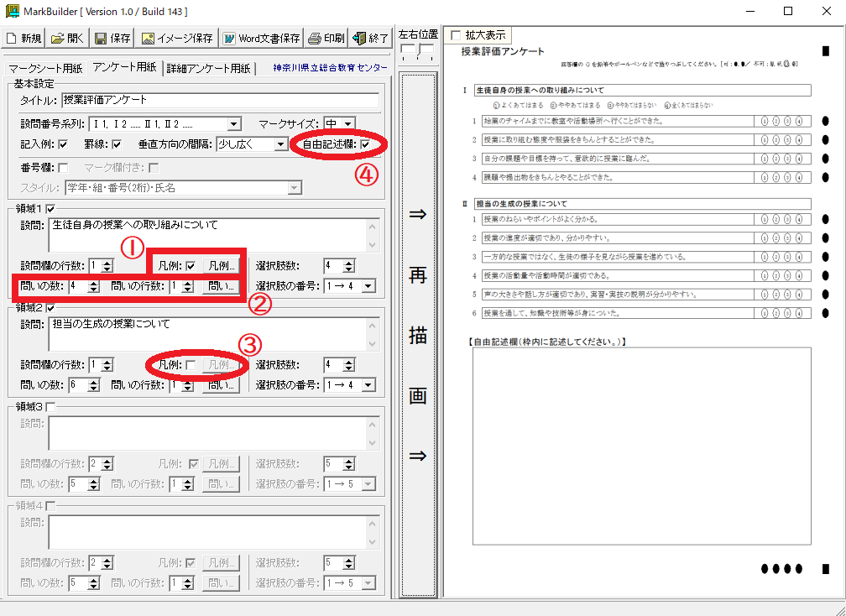Maximize the MarkBuilder window
The image size is (846, 616).
pos(788,11)
